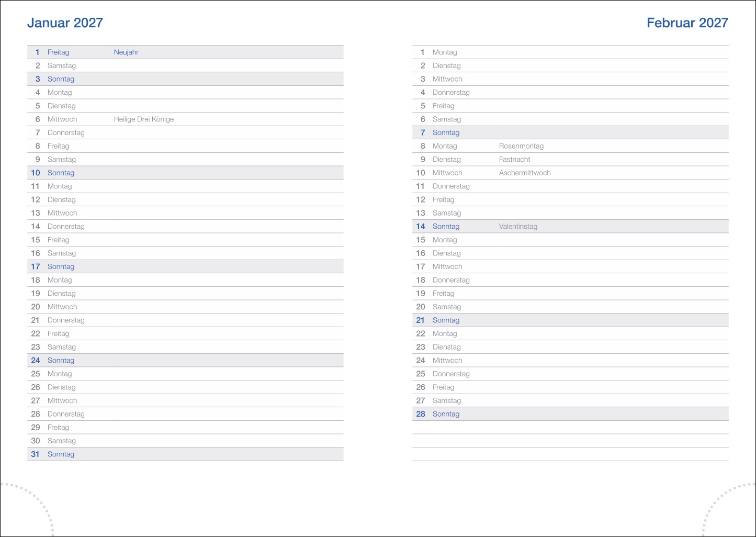Open the Aschermittwoch entry
The image size is (756, 537).
(x=525, y=173)
